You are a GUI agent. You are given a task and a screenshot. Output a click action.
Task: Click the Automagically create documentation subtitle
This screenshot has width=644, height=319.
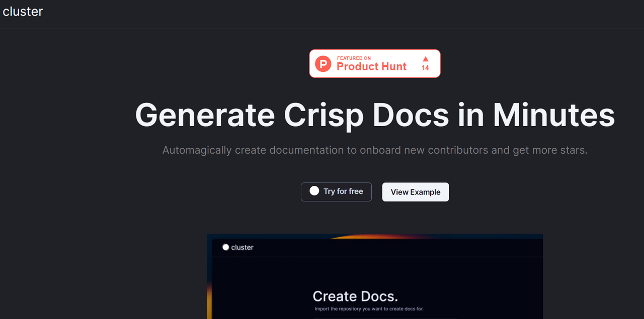click(375, 150)
